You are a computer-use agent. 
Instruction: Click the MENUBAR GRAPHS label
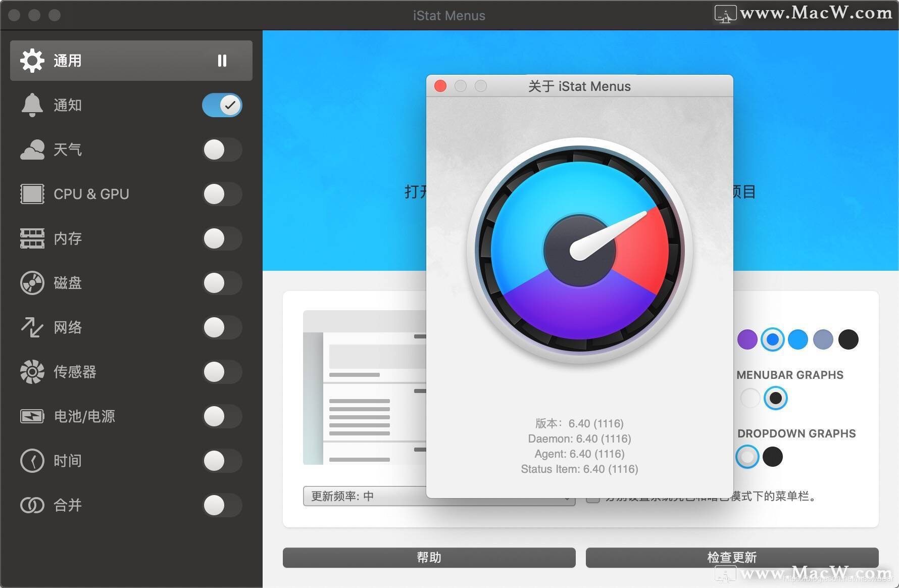click(790, 375)
